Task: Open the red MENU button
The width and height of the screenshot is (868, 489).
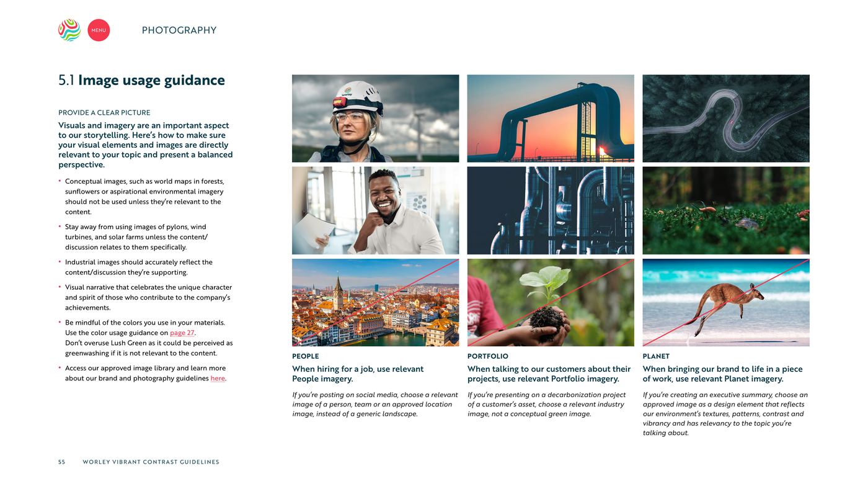Action: (x=99, y=30)
